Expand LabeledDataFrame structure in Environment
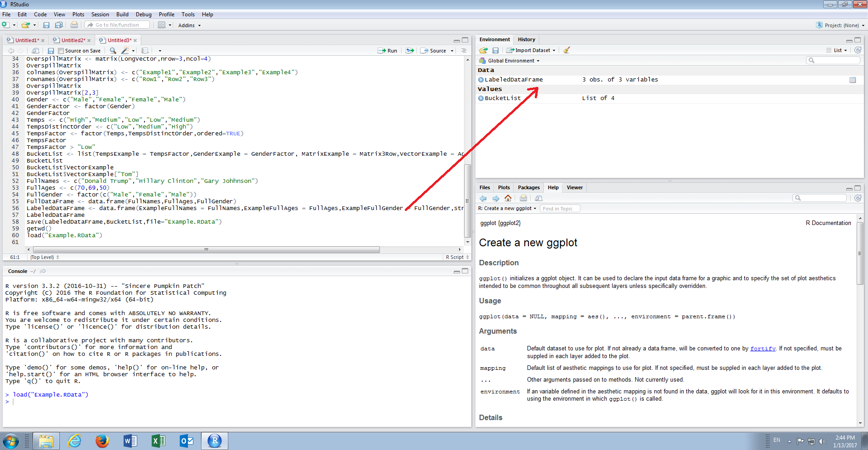The image size is (868, 450). point(481,80)
